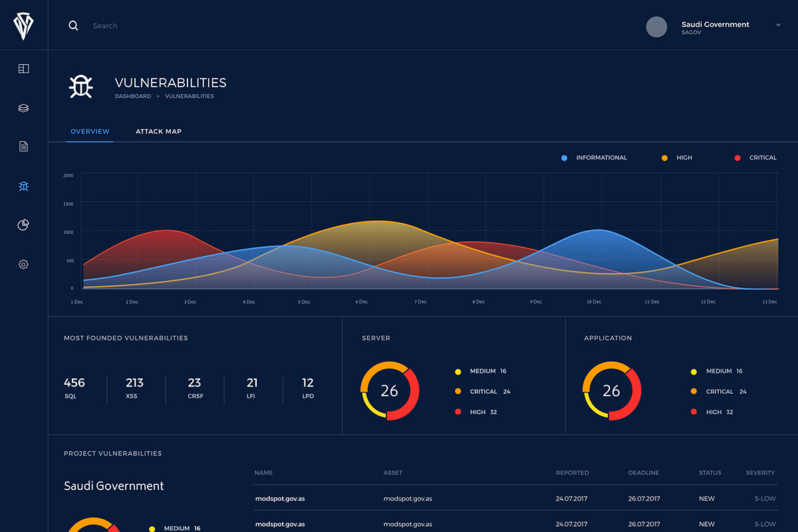Switch to the Attack Map tab
The image size is (798, 532).
point(159,132)
